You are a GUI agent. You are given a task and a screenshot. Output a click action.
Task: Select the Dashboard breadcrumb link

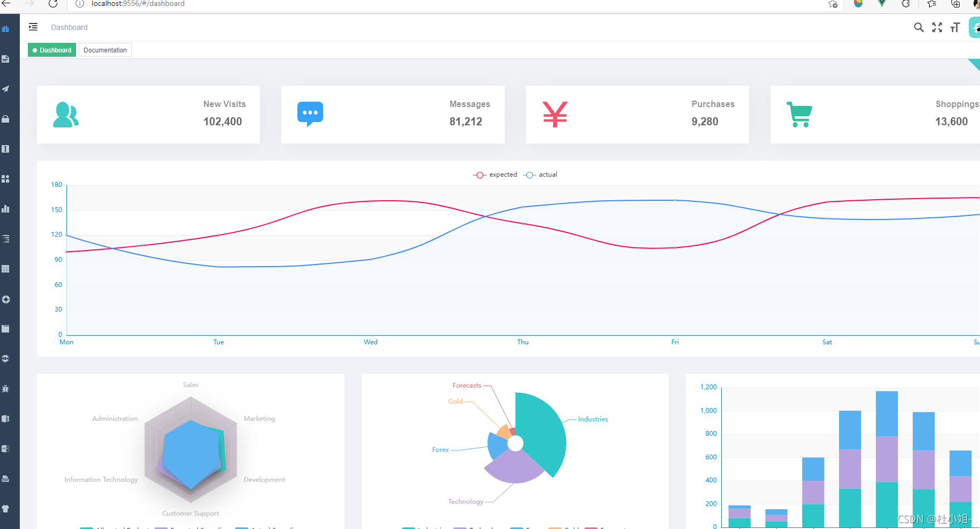tap(69, 27)
